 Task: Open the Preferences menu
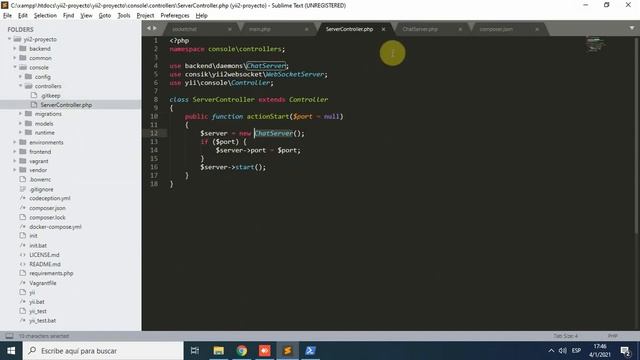point(175,16)
